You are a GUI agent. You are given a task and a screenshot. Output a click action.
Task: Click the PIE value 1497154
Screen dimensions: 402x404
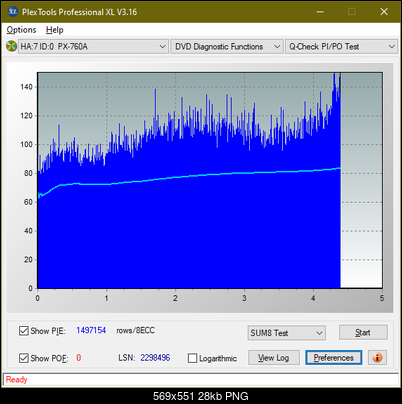[91, 330]
